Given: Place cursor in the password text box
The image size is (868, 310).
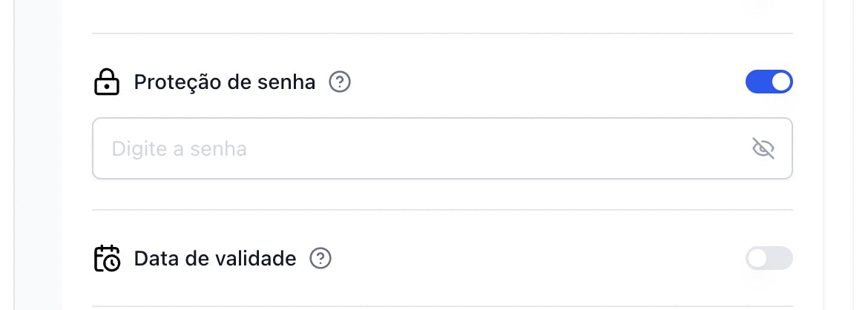Looking at the screenshot, I should coord(442,148).
